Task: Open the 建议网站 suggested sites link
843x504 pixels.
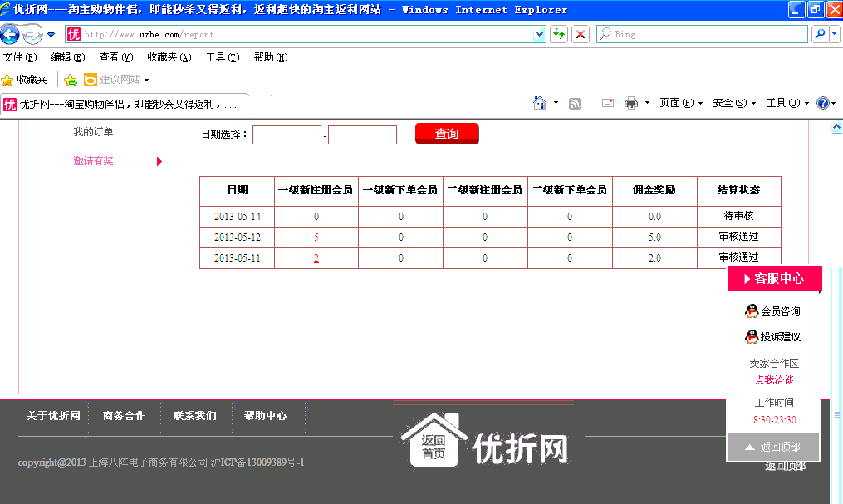Action: click(x=116, y=80)
